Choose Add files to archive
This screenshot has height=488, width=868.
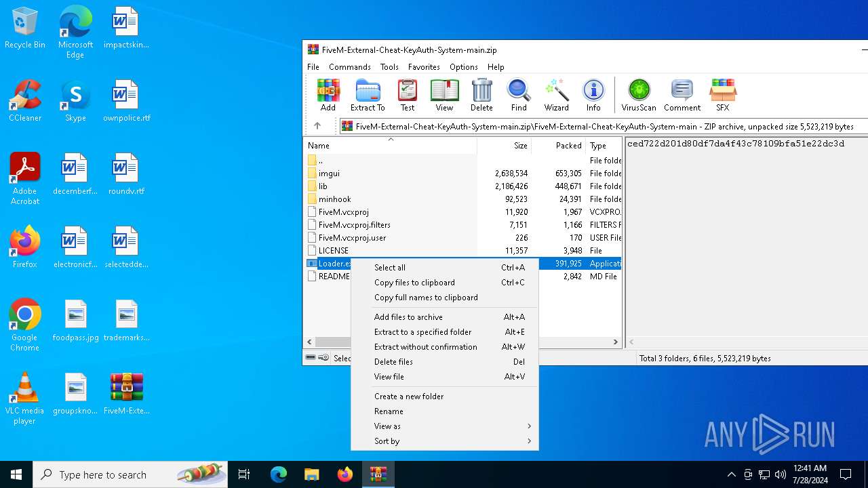(444, 317)
